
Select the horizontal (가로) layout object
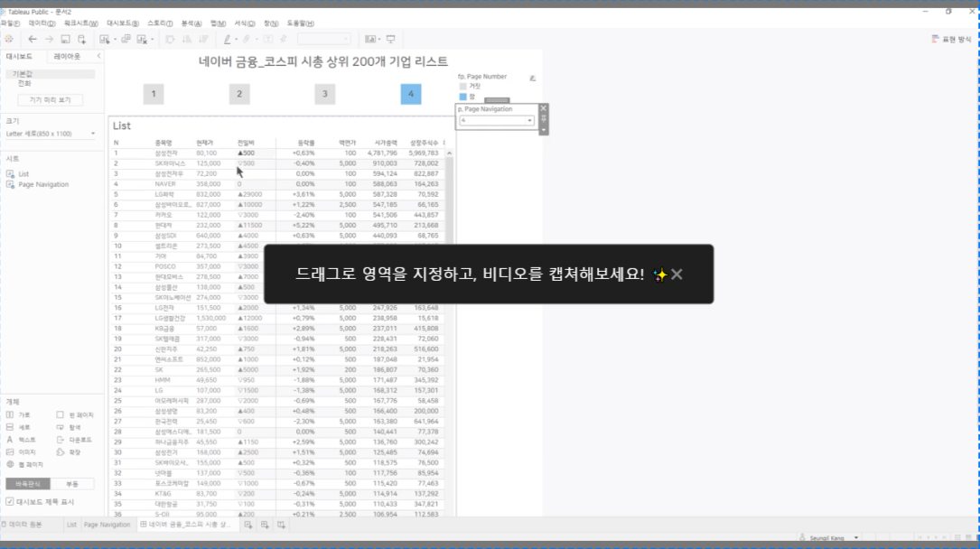pos(18,414)
